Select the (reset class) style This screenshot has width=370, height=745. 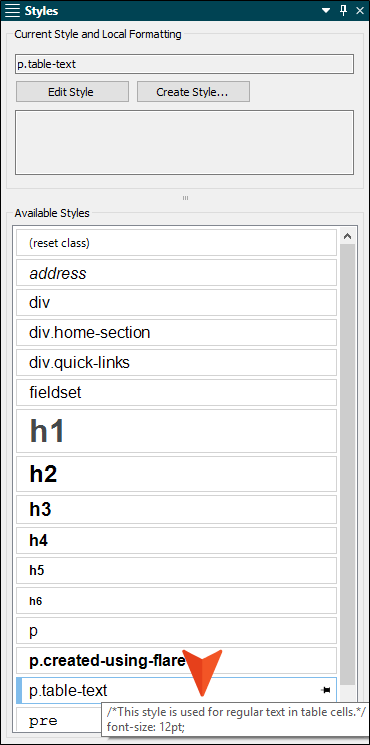[176, 243]
